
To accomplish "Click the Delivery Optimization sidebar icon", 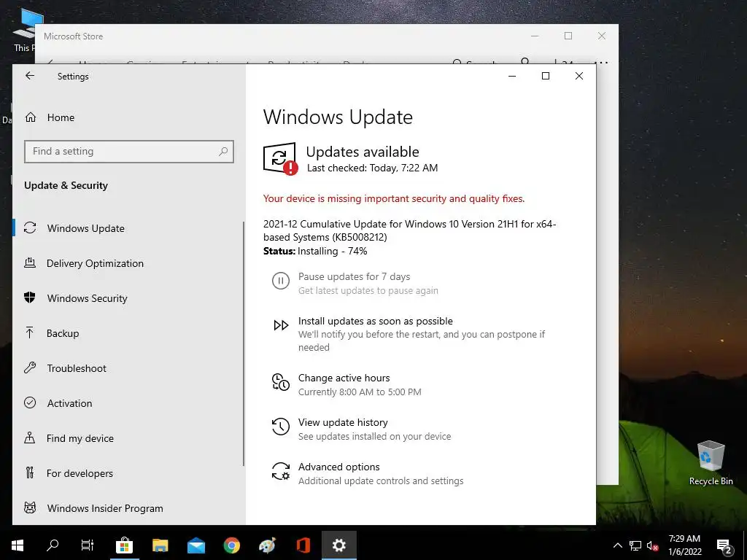I will point(30,262).
